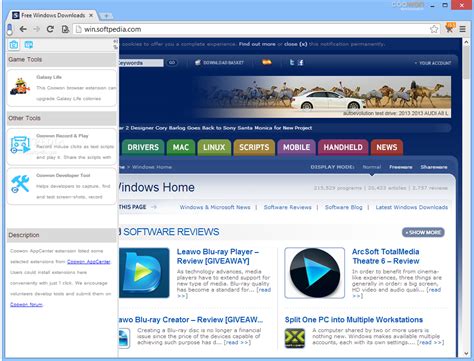Click the green X icon beside Split One PC
Screen dimensions: 474x361
tap(295, 338)
